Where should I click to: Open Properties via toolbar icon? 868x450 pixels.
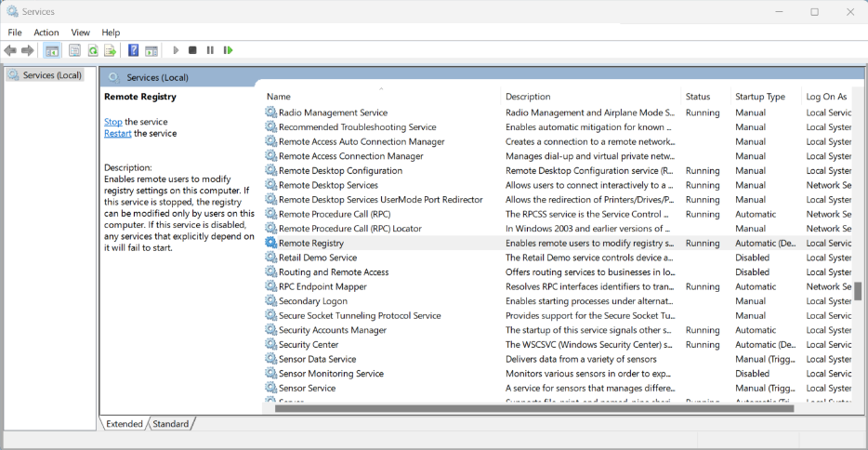tap(74, 50)
